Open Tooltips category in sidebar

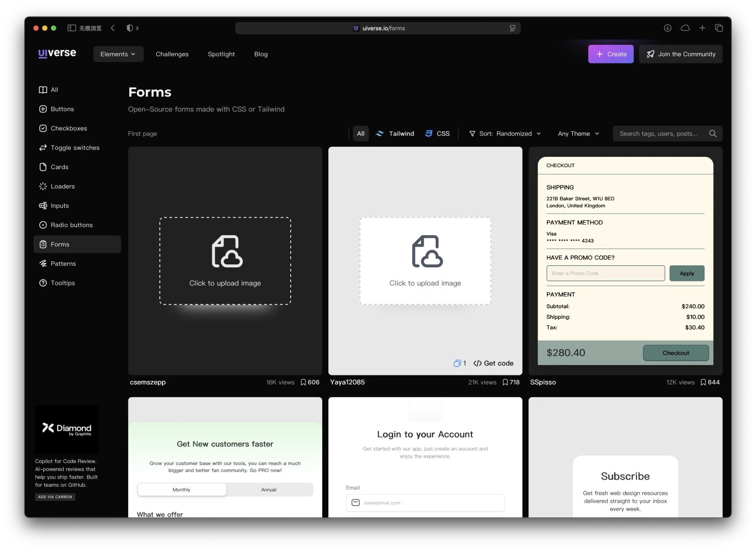(x=77, y=283)
